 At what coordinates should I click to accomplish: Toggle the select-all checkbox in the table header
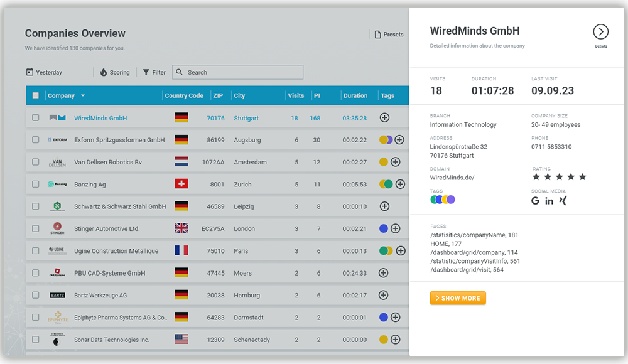(x=36, y=95)
